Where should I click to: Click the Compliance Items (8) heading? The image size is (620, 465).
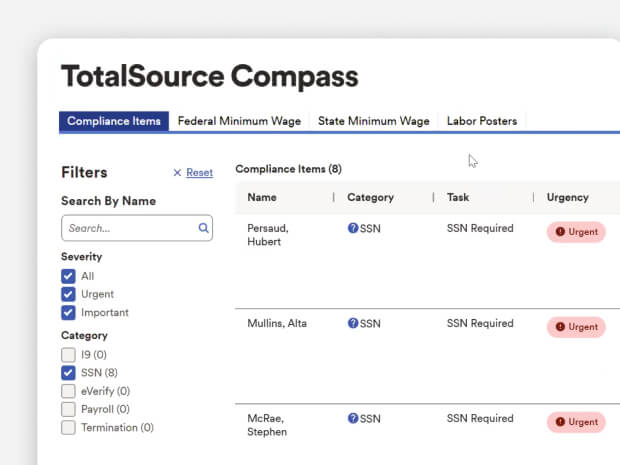289,169
